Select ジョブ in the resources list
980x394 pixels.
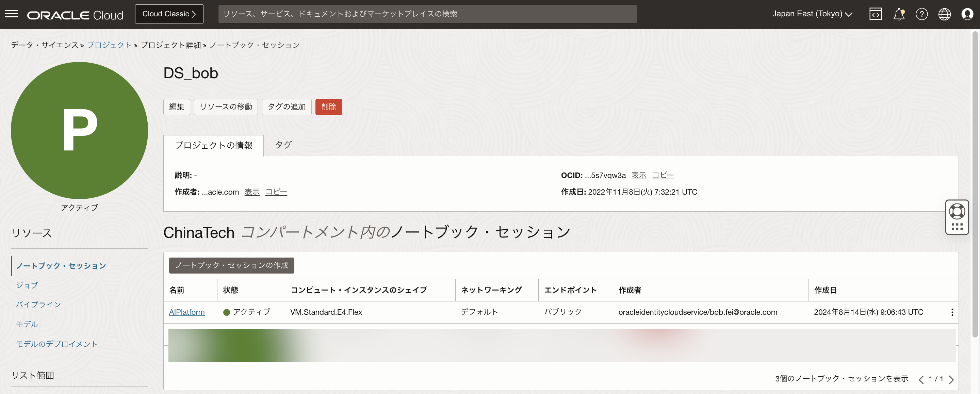coord(27,285)
